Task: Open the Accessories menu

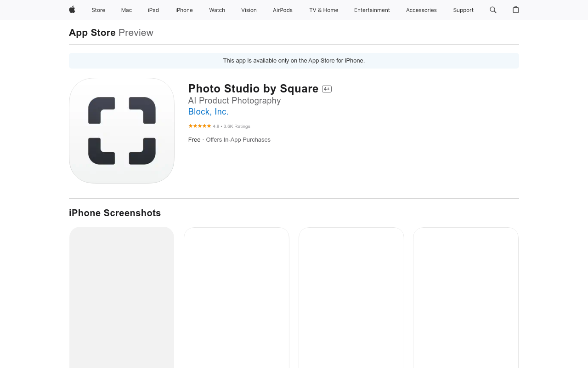Action: (x=421, y=10)
